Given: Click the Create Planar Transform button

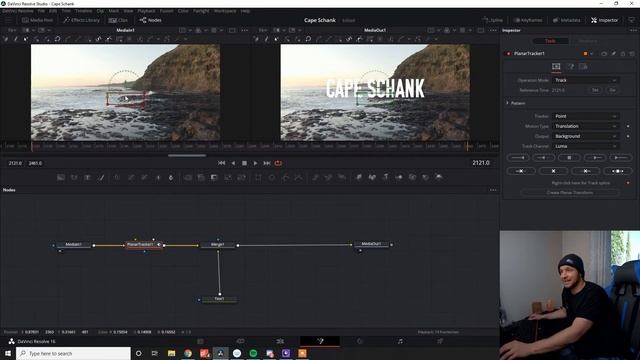Looking at the screenshot, I should point(570,193).
